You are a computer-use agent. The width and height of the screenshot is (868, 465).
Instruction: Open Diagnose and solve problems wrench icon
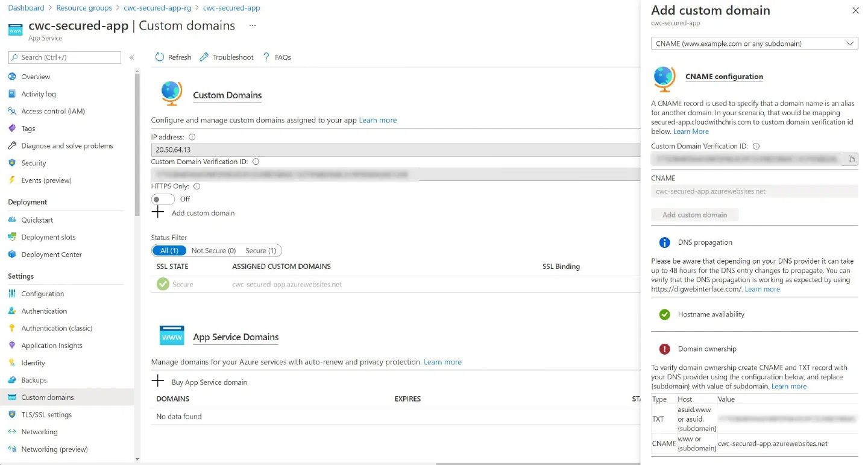[12, 146]
